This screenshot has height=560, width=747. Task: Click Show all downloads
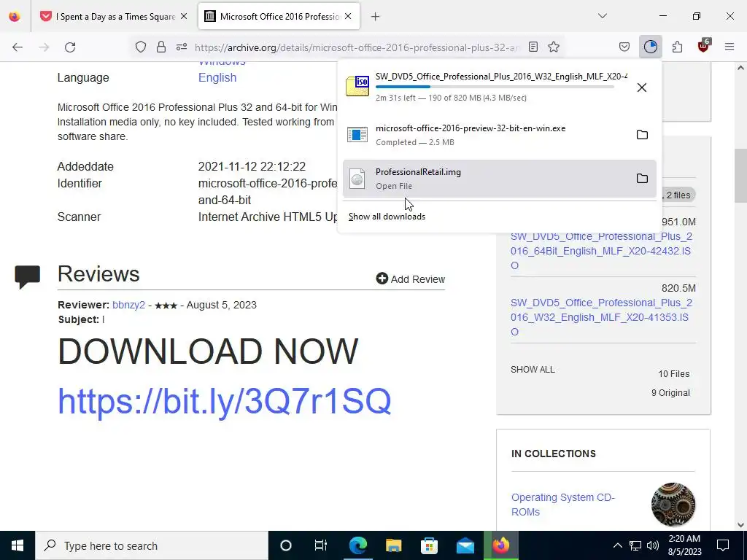click(387, 217)
